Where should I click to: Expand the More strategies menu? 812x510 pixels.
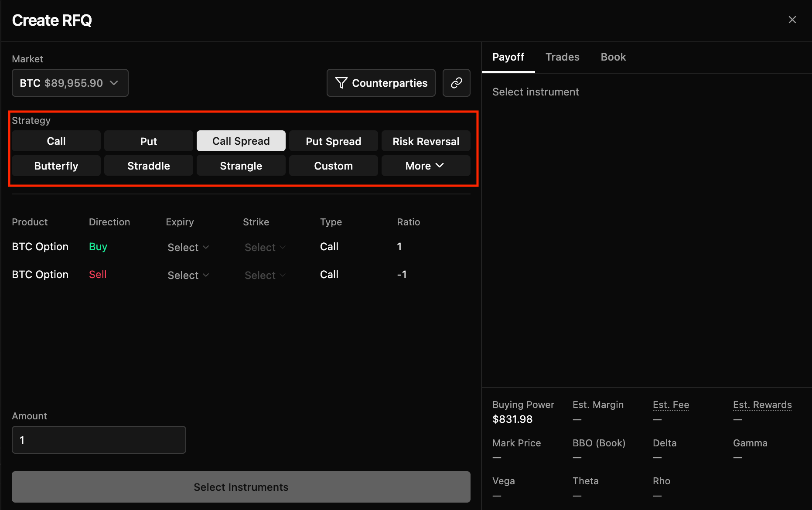[x=425, y=166]
